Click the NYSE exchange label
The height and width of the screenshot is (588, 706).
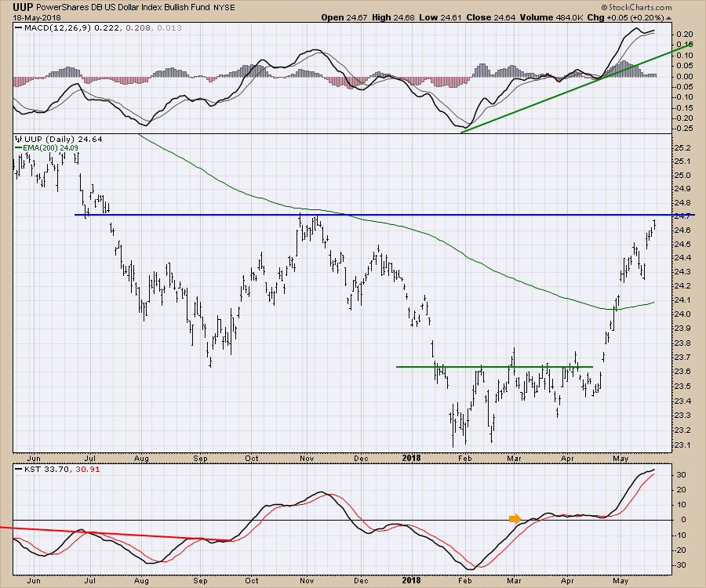[224, 8]
